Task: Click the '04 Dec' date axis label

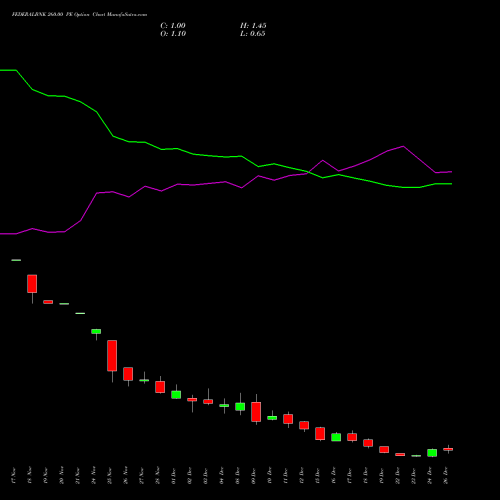Action: 222,476
